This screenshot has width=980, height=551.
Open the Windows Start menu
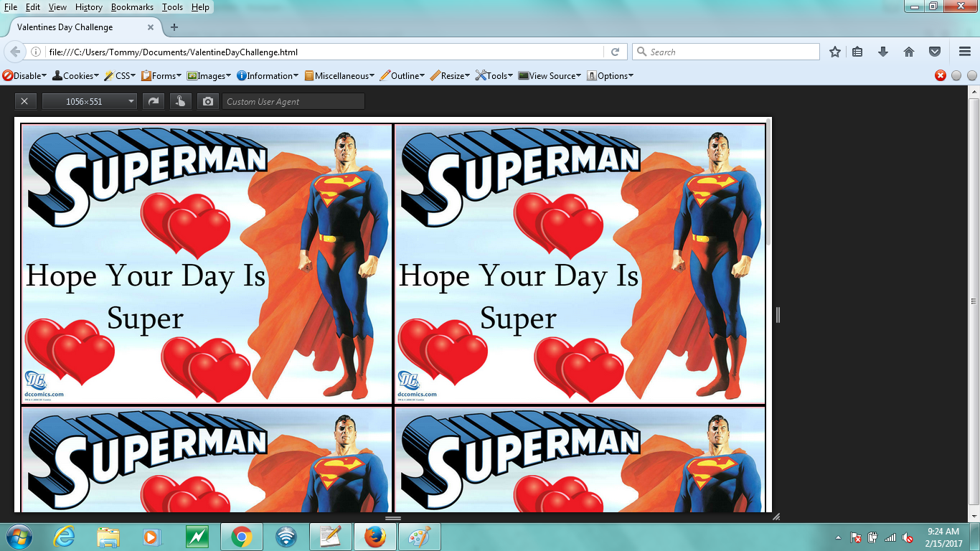point(18,537)
